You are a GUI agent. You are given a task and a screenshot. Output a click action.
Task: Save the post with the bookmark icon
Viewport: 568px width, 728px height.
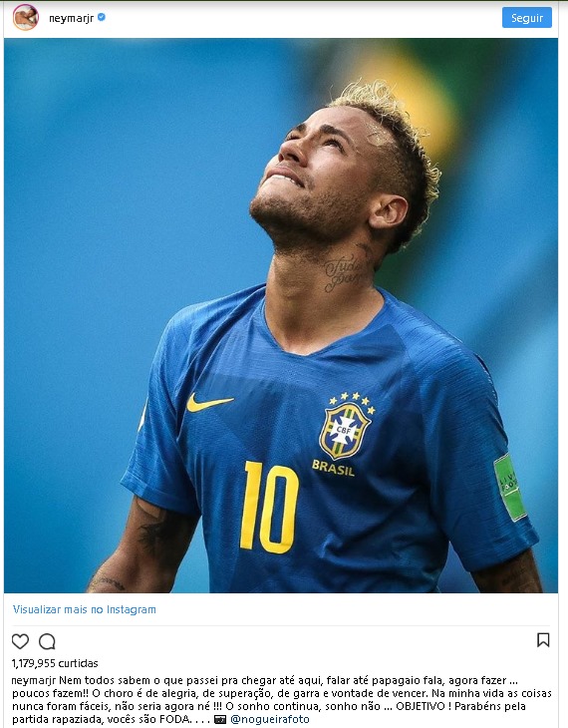[543, 640]
